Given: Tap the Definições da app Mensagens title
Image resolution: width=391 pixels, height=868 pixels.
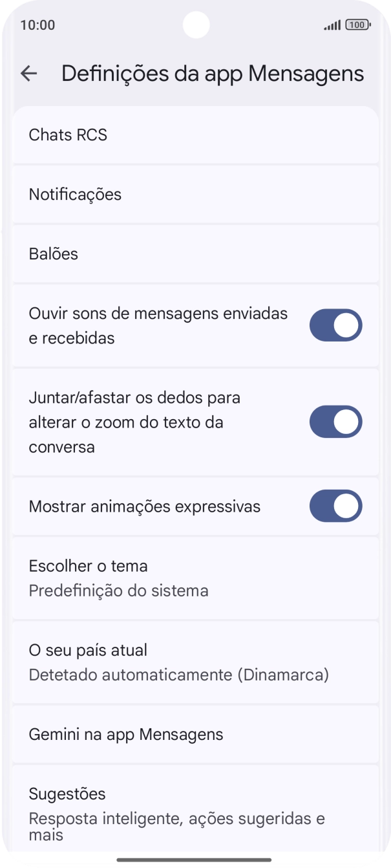Looking at the screenshot, I should point(212,73).
